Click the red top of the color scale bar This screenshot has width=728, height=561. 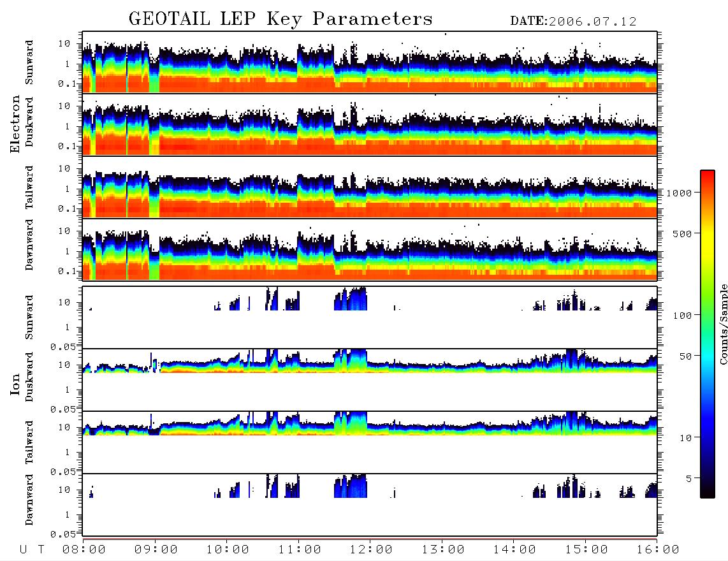708,174
